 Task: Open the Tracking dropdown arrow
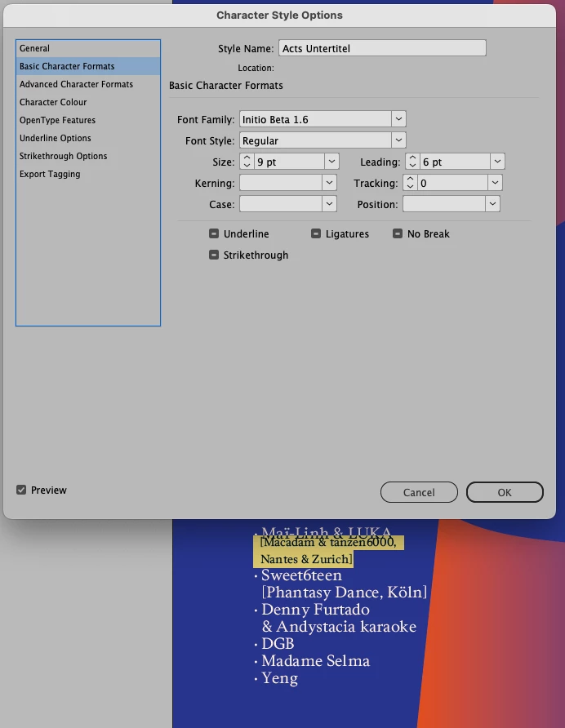tap(496, 183)
